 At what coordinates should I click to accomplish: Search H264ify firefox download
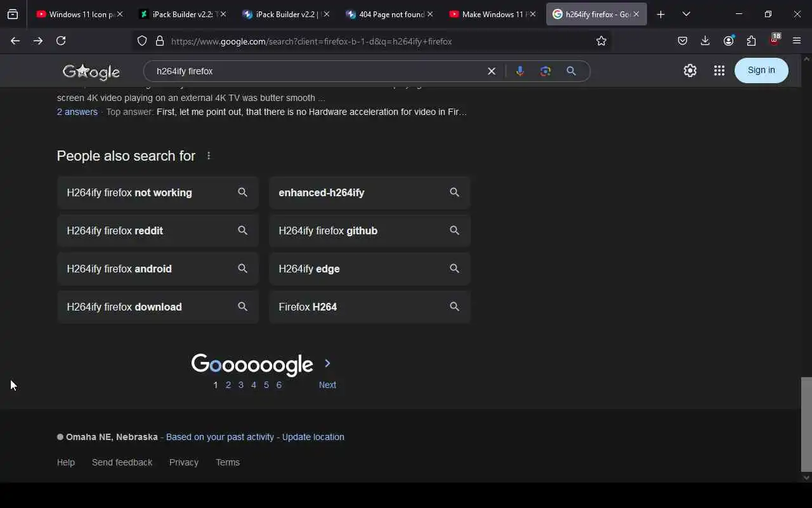coord(158,307)
